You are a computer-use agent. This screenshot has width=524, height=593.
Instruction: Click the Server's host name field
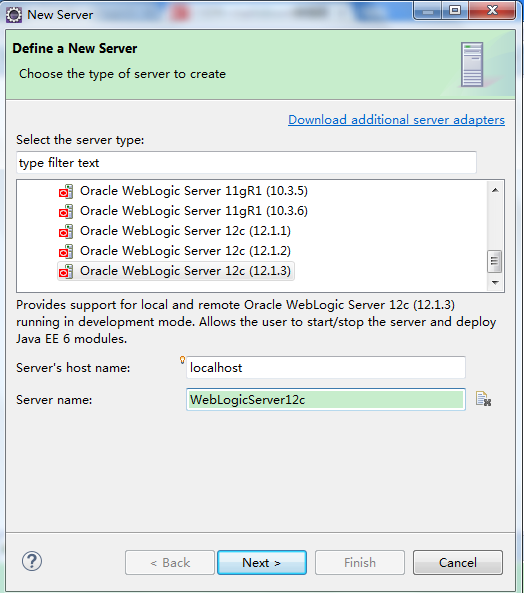point(326,367)
